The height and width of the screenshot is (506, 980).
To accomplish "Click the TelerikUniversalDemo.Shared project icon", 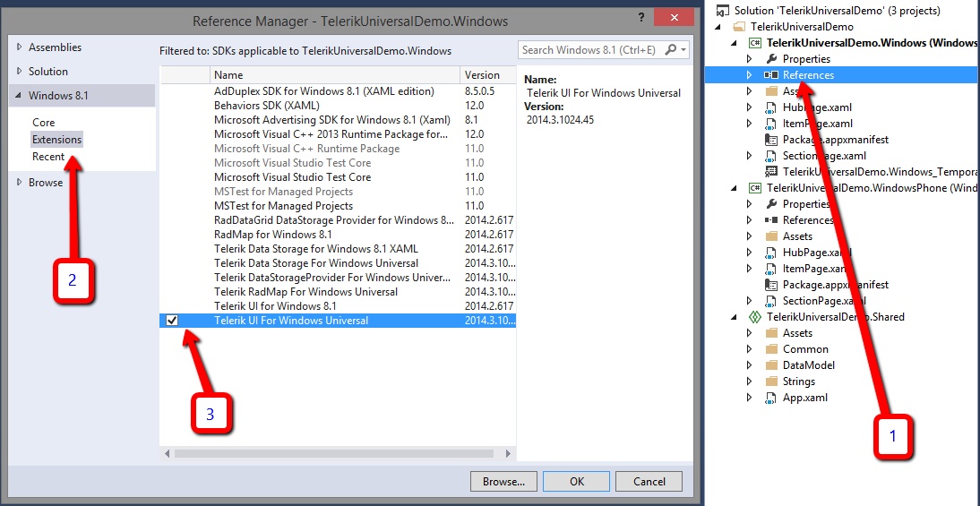I will (x=755, y=317).
